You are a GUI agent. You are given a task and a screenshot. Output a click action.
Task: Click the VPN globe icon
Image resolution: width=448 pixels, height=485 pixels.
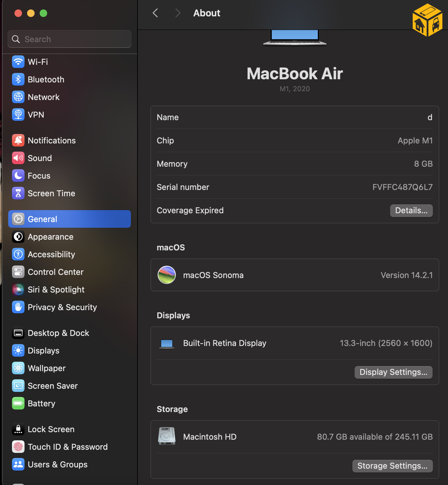pyautogui.click(x=18, y=114)
